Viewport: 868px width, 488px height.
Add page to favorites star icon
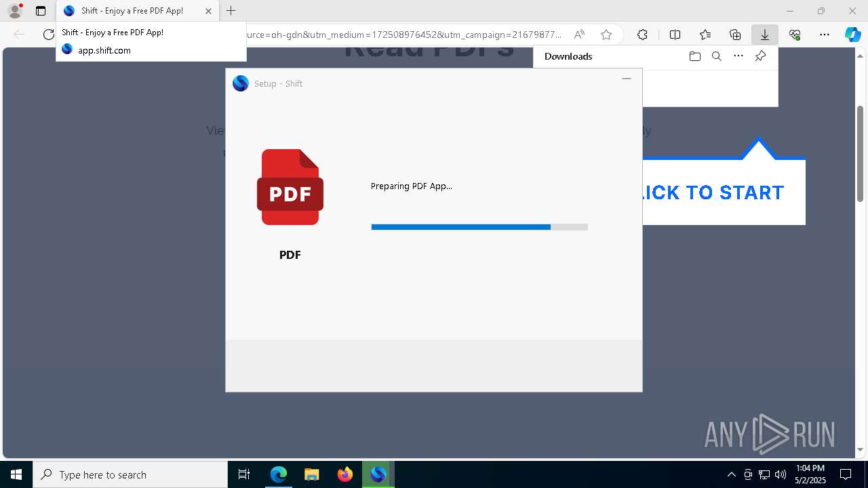pos(606,35)
